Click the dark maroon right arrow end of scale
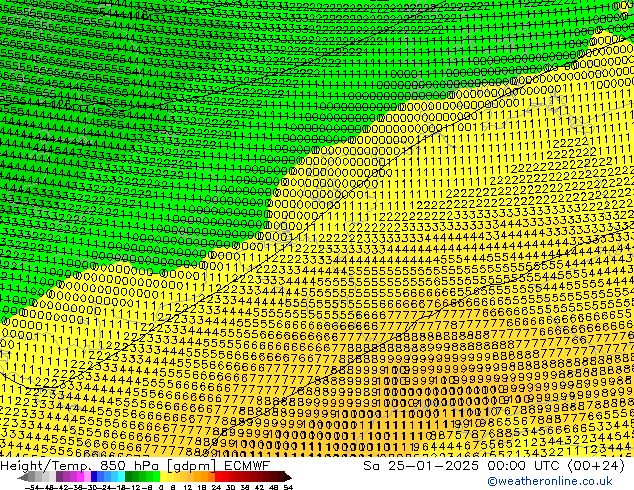The width and height of the screenshot is (634, 490). point(288,477)
